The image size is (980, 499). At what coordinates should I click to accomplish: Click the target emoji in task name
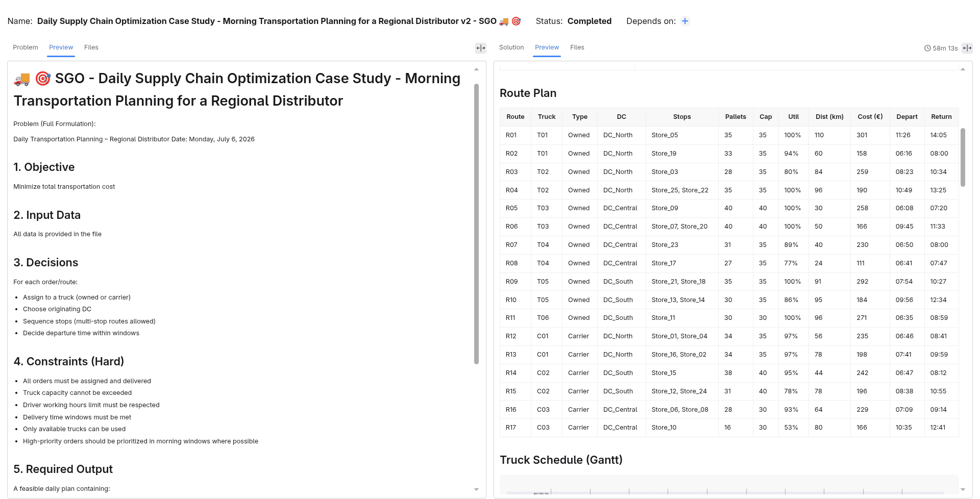(516, 21)
